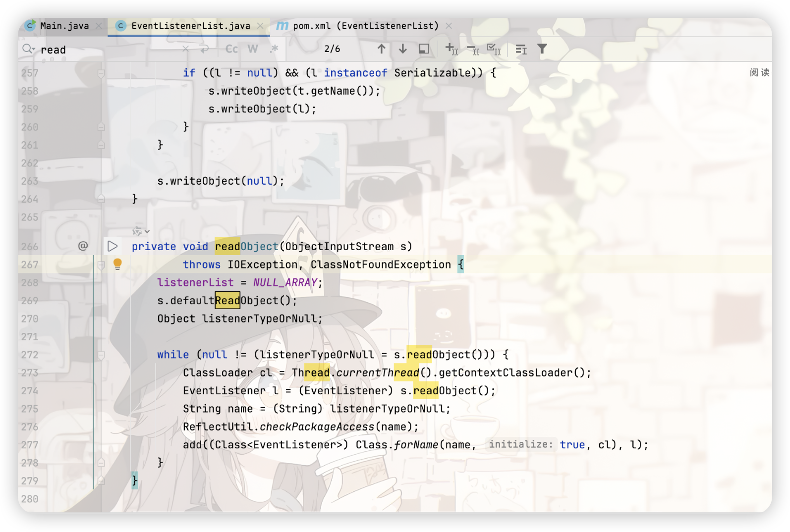Click the run gutter icon on line 266

113,246
